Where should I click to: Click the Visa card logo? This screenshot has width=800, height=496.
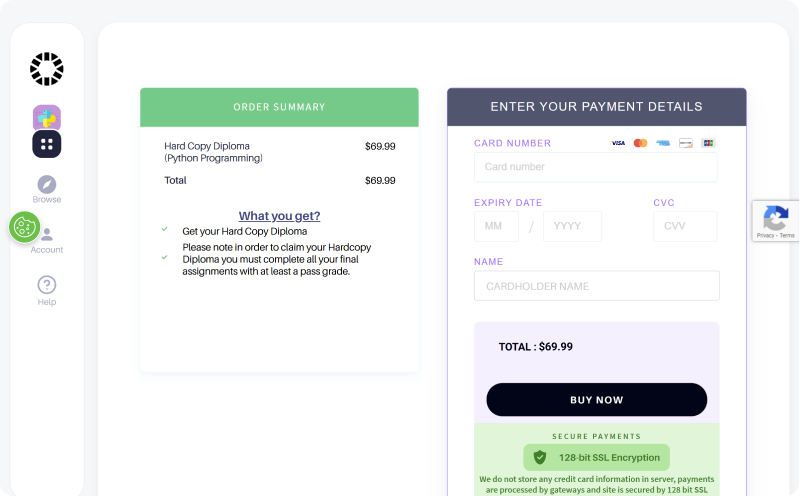click(618, 143)
